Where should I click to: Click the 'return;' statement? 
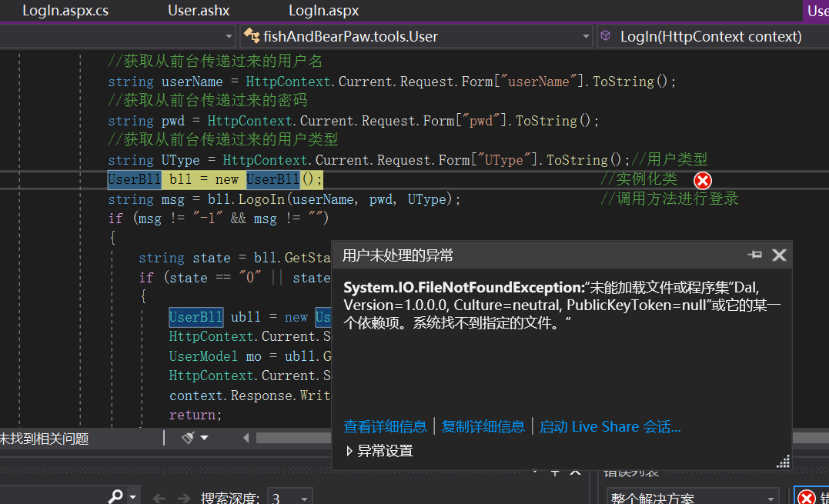click(195, 416)
